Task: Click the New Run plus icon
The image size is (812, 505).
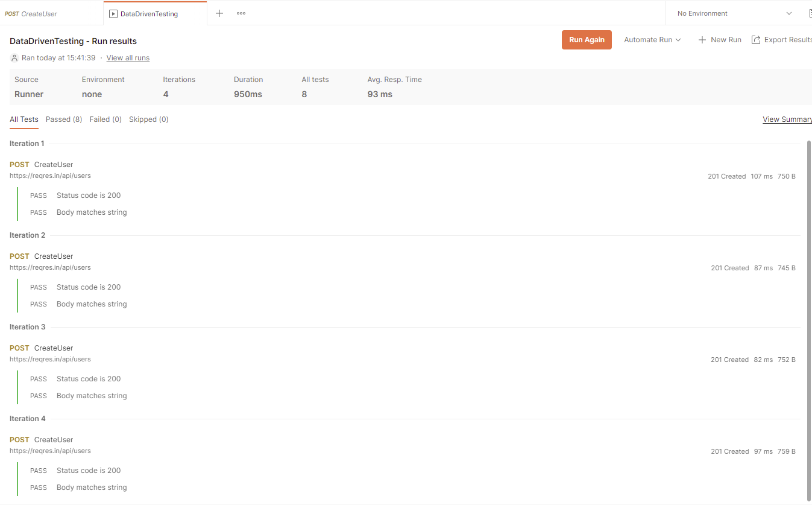Action: click(x=702, y=40)
